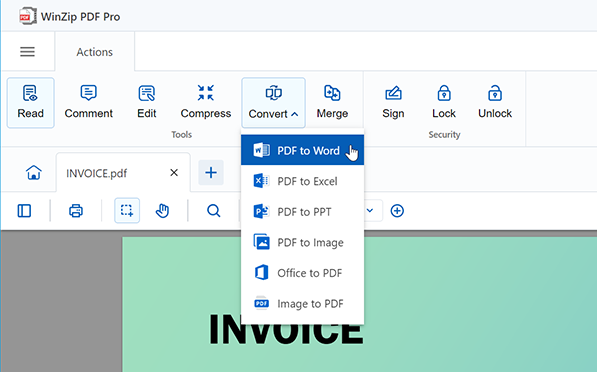The height and width of the screenshot is (372, 597).
Task: Collapse the Convert dropdown
Action: coord(273,103)
